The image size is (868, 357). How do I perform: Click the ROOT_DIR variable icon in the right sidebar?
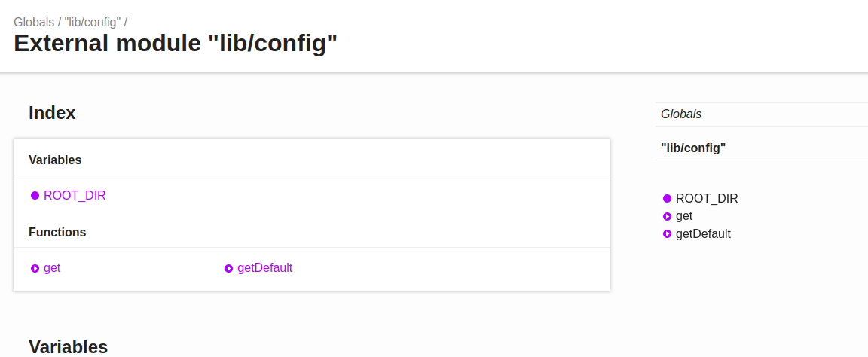point(667,199)
